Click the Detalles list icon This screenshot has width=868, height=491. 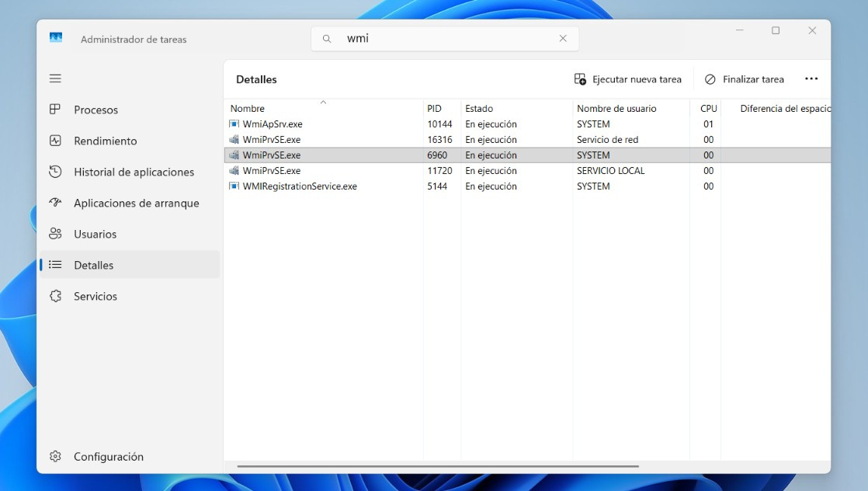tap(55, 264)
